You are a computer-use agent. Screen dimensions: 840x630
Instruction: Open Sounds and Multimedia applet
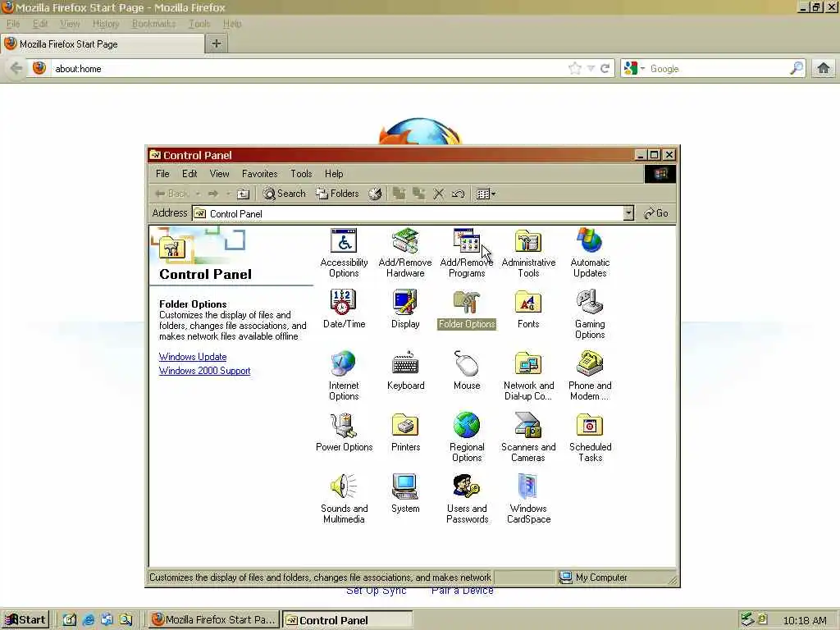[x=344, y=500]
